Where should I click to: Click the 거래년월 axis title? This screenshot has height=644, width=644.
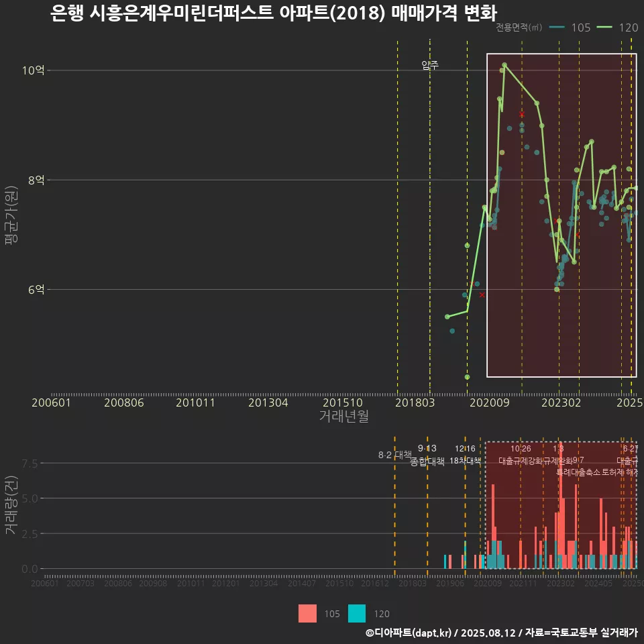tap(343, 416)
